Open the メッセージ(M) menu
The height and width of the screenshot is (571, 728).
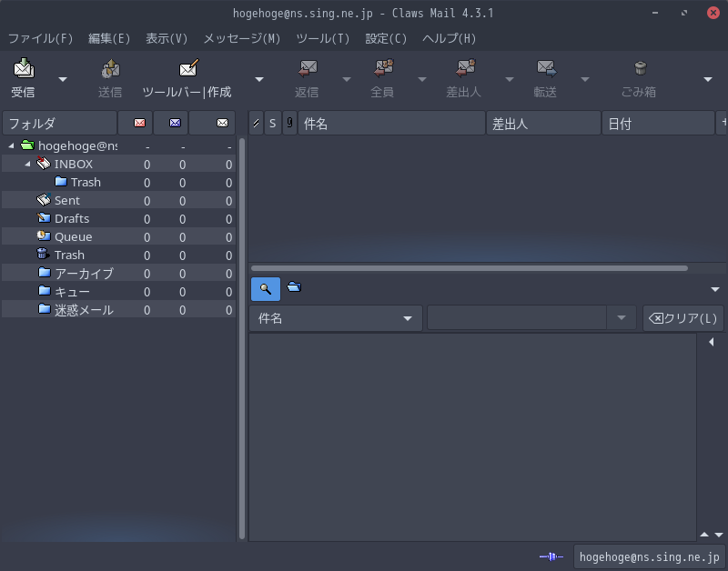pyautogui.click(x=241, y=38)
